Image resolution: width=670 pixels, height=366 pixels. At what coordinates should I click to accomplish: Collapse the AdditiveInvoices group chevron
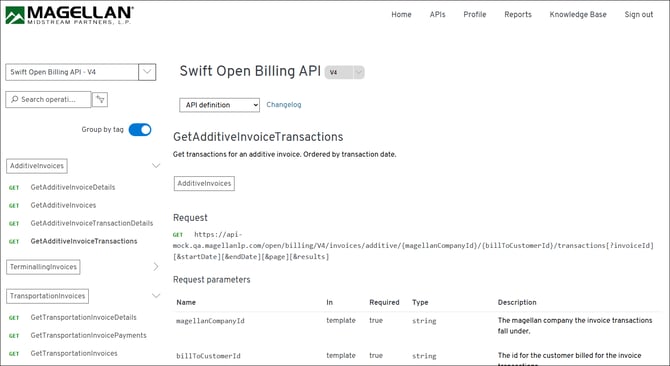156,166
